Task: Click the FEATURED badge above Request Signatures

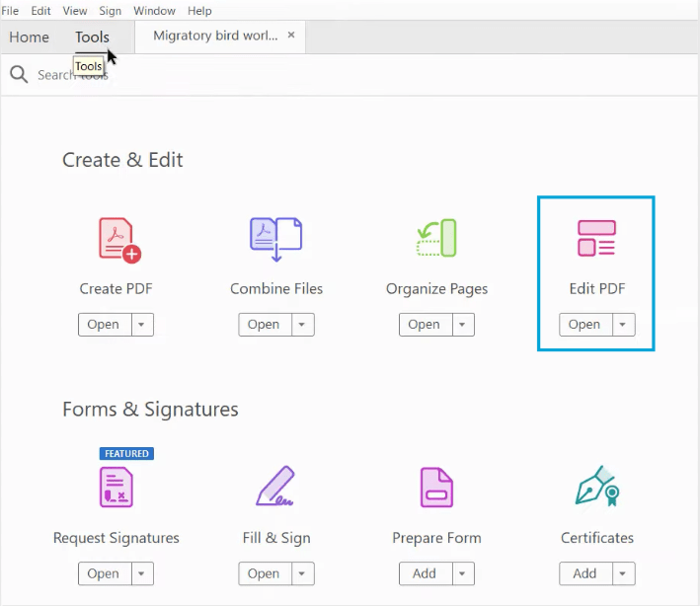Action: point(126,453)
